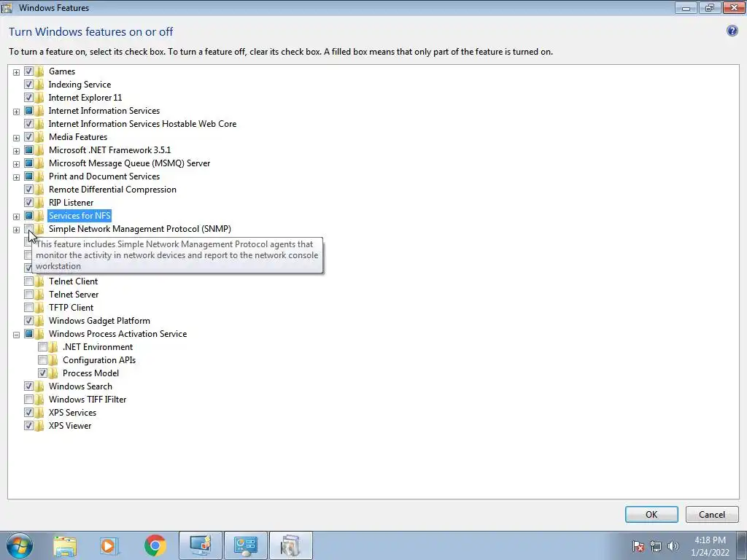Select the XPS Services item

pyautogui.click(x=72, y=413)
